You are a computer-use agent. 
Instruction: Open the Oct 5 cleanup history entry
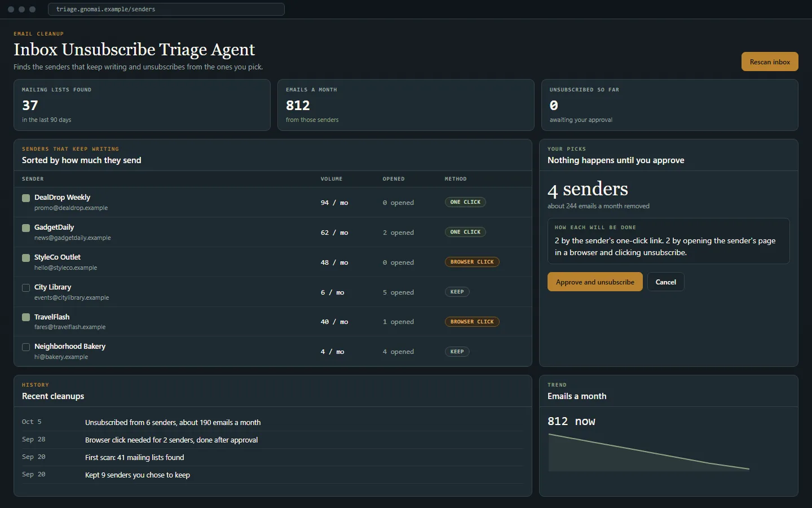pos(273,422)
